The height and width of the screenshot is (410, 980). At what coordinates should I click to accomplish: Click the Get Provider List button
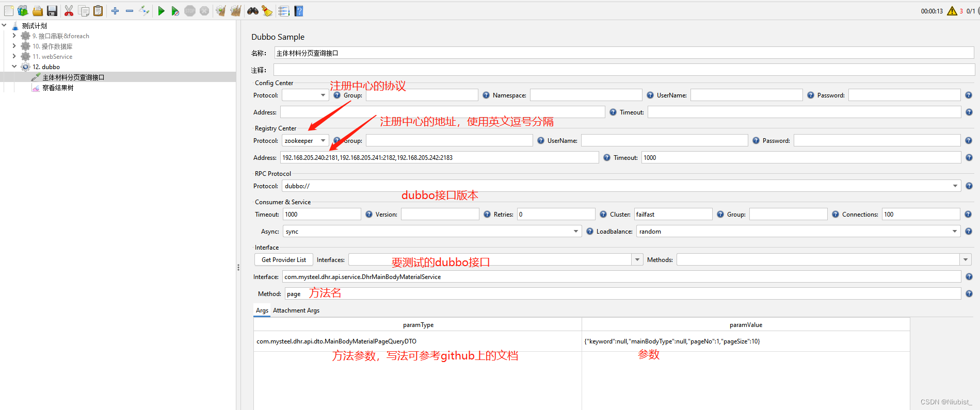[x=284, y=260]
